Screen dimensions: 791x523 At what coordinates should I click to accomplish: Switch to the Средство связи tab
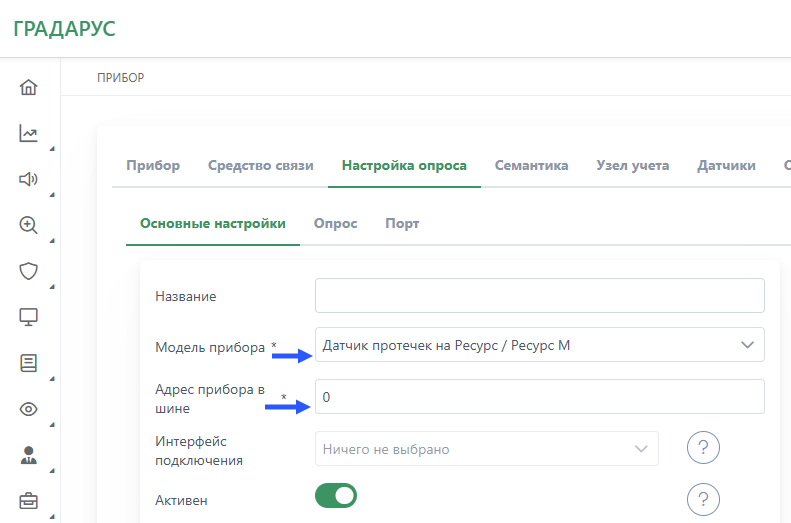[x=260, y=166]
